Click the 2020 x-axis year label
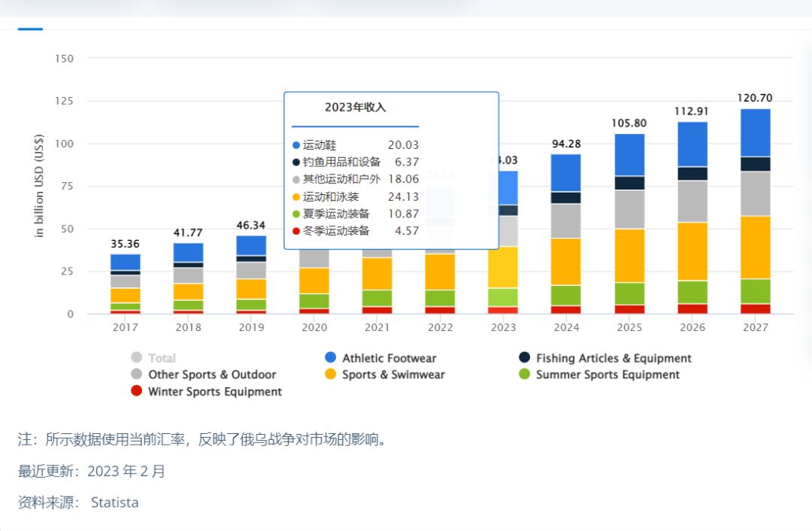 (314, 327)
